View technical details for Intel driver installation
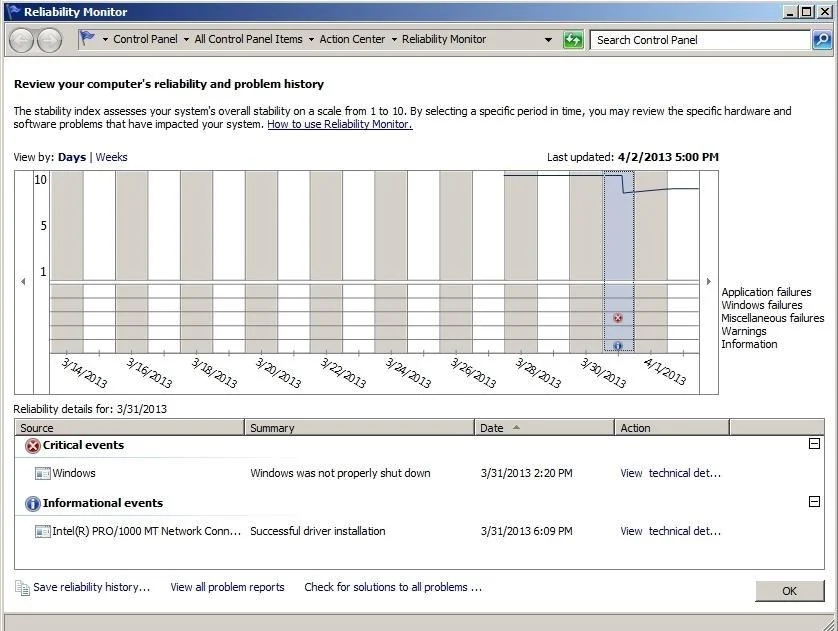838x631 pixels. coord(670,531)
